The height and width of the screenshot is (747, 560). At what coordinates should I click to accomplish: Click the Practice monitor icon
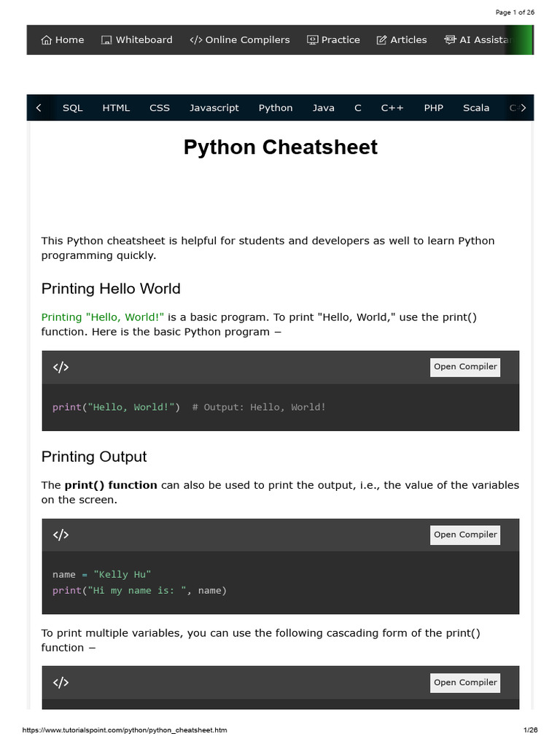pyautogui.click(x=312, y=40)
